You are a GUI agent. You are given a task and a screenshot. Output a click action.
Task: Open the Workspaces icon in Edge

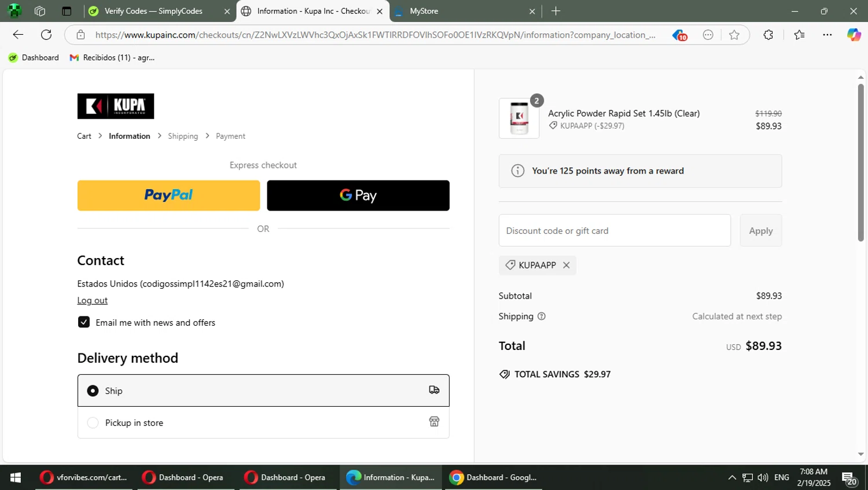40,11
